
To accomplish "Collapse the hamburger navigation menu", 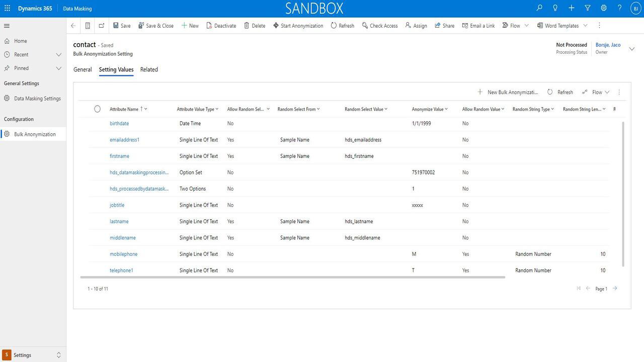I will [x=7, y=26].
